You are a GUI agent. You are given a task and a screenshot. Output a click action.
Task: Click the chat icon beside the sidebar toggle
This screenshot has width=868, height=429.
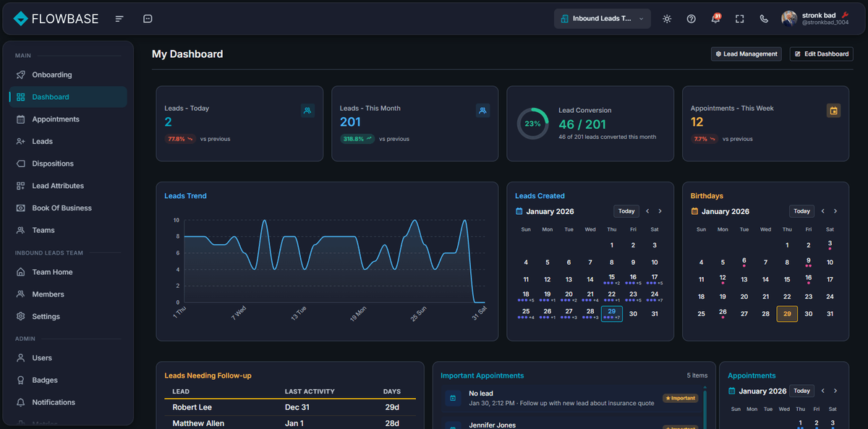tap(148, 18)
